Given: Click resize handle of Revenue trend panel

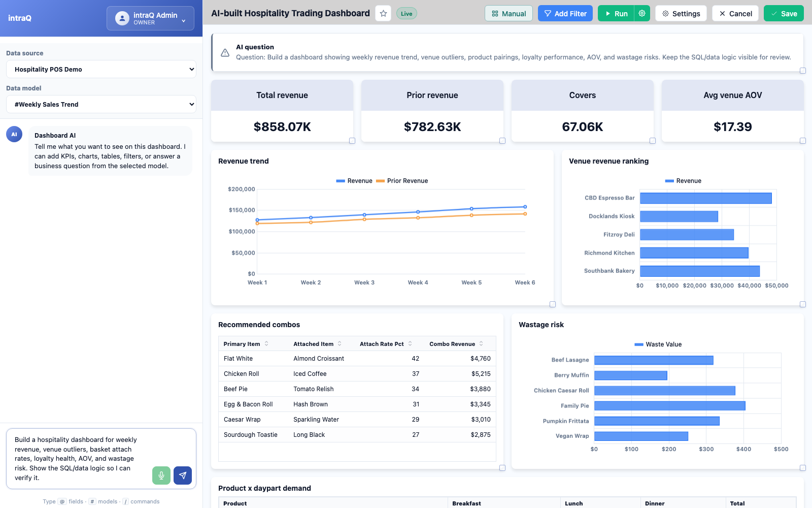Looking at the screenshot, I should [x=553, y=304].
